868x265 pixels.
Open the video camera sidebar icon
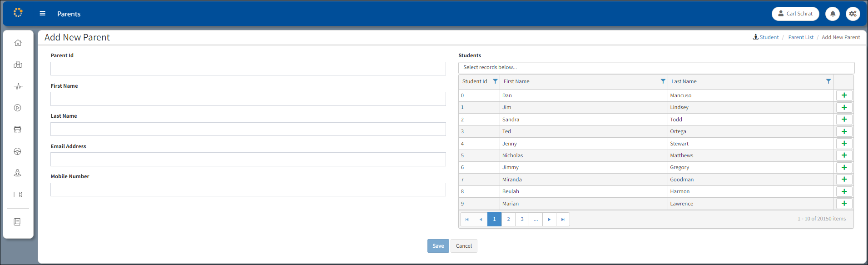coord(18,195)
